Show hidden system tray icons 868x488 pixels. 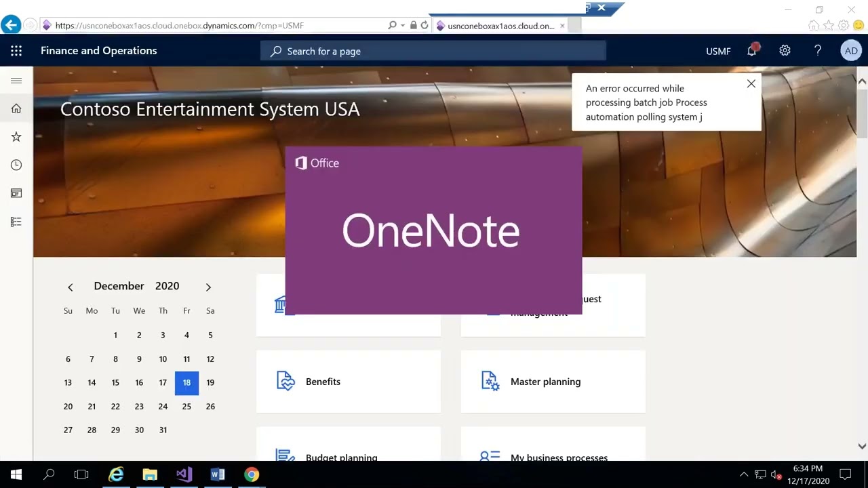coord(744,474)
